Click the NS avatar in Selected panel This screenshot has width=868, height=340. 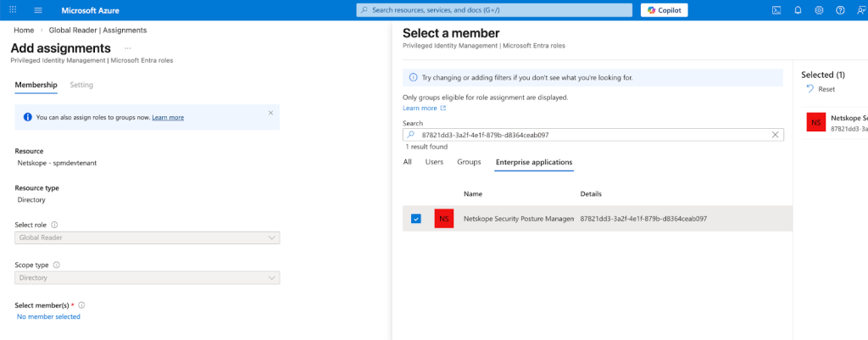click(x=816, y=122)
